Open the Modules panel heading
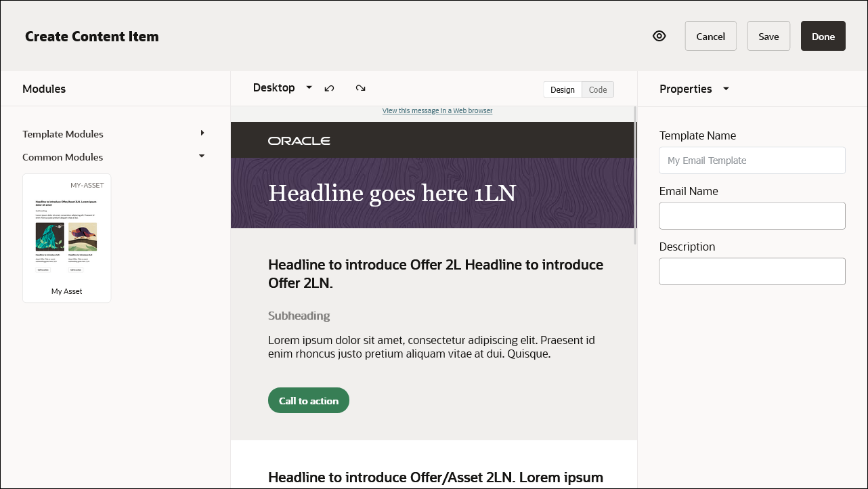Screen dimensions: 868x489 click(44, 89)
